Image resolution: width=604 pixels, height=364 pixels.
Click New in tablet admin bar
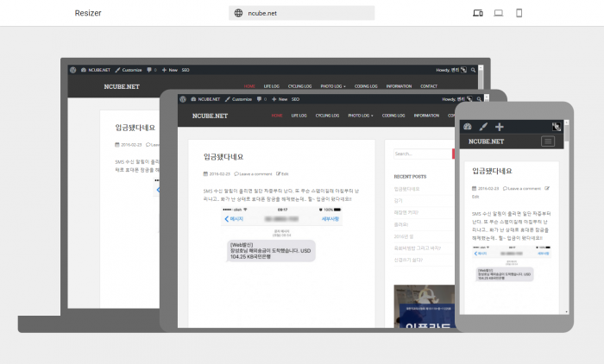tap(280, 99)
